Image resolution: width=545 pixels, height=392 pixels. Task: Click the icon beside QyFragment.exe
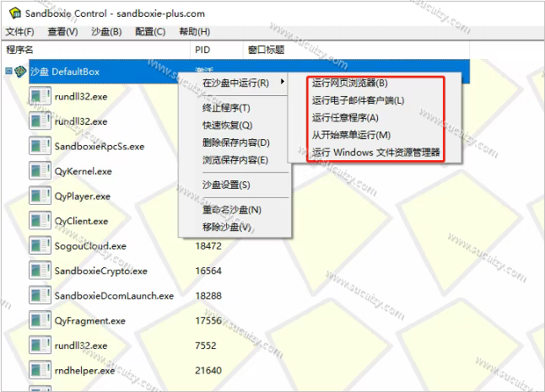(x=40, y=320)
